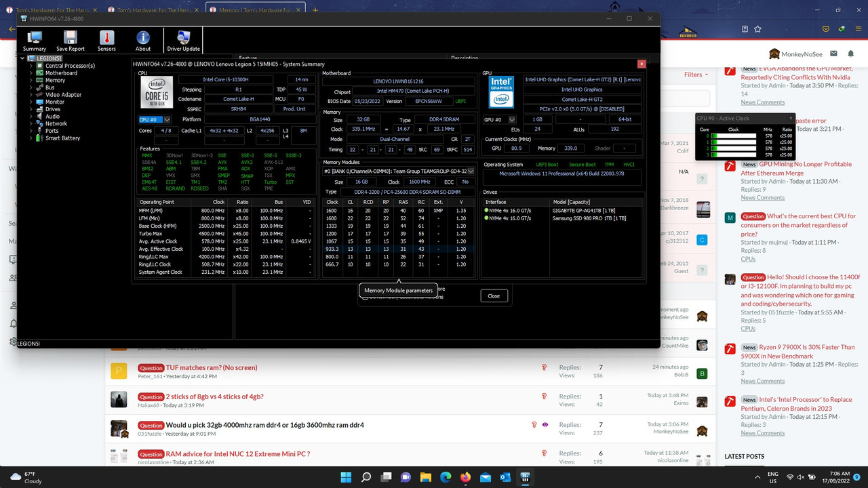The image size is (868, 488).
Task: Open taskbar Search icon
Action: [366, 477]
